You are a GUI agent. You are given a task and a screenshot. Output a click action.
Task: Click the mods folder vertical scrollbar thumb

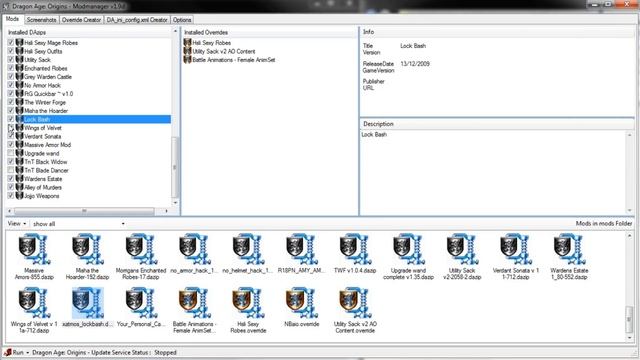[x=629, y=319]
